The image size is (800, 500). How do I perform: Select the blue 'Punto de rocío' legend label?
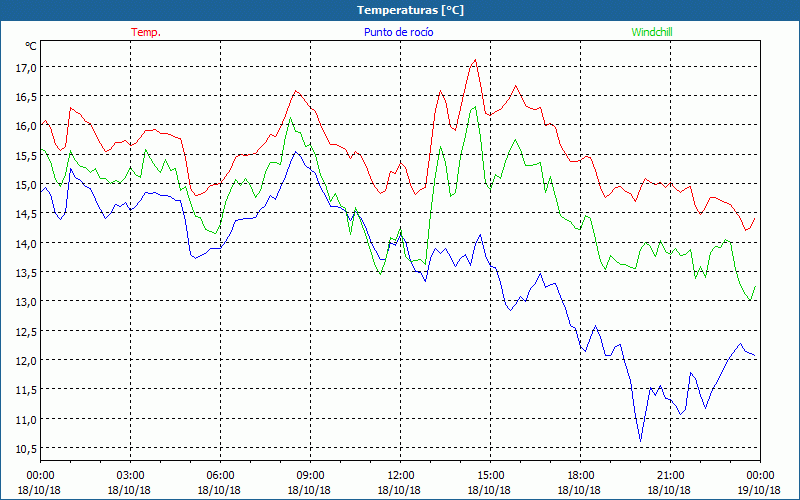click(398, 32)
